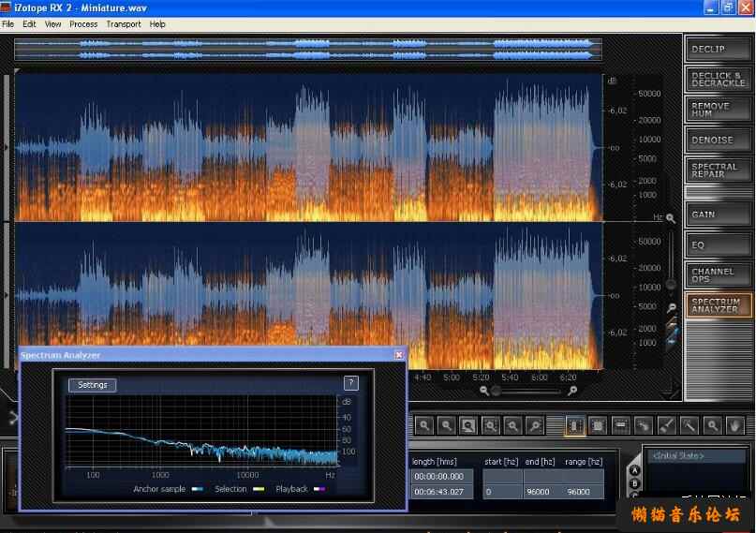Viewport: 756px width, 533px height.
Task: Select the time selection tool in toolbar
Action: click(x=574, y=425)
